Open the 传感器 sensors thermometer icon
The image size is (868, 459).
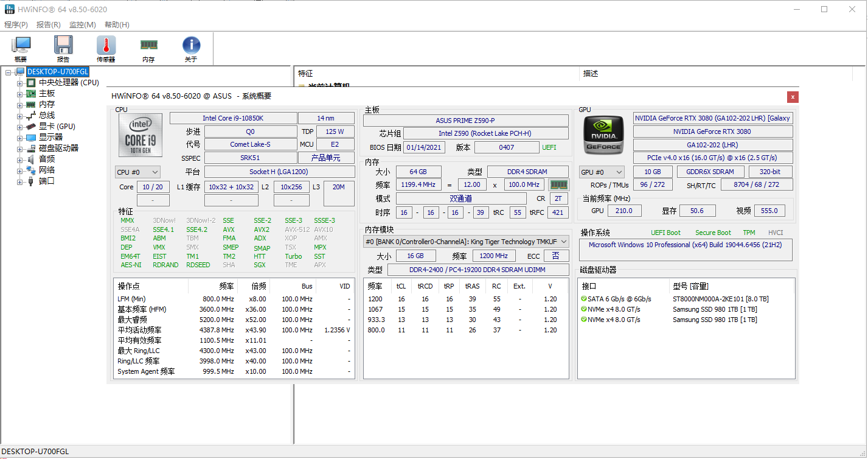point(106,49)
